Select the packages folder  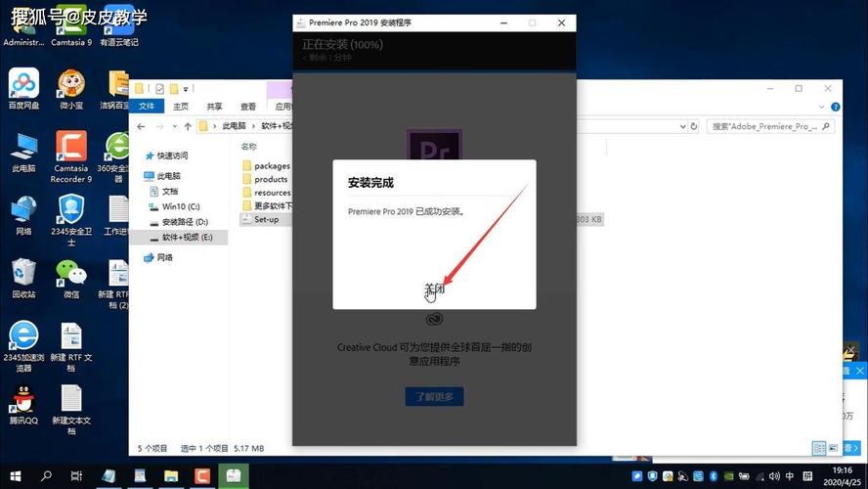(x=266, y=165)
